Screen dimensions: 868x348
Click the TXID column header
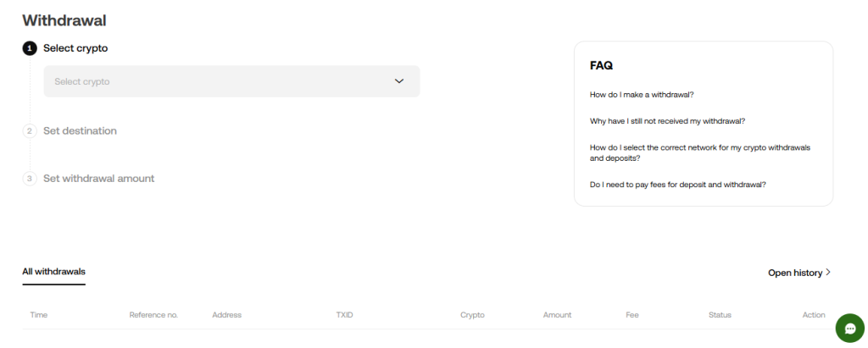[344, 315]
